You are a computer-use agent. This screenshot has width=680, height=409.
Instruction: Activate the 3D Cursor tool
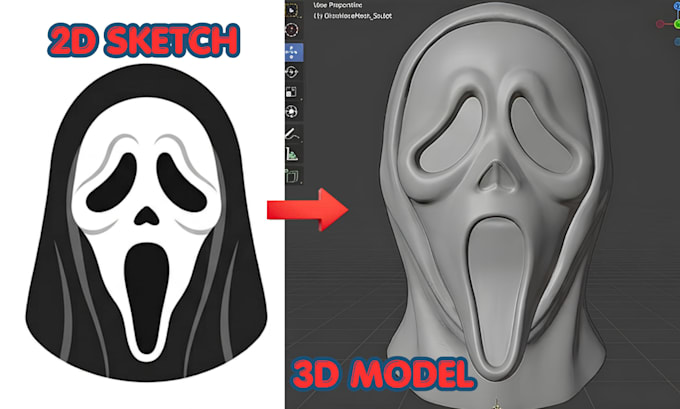click(x=292, y=30)
